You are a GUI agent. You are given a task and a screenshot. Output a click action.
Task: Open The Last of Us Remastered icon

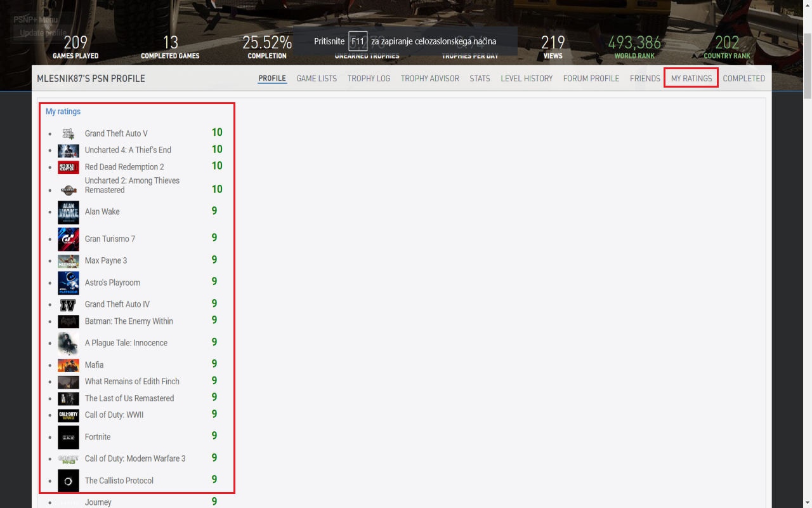click(x=69, y=399)
